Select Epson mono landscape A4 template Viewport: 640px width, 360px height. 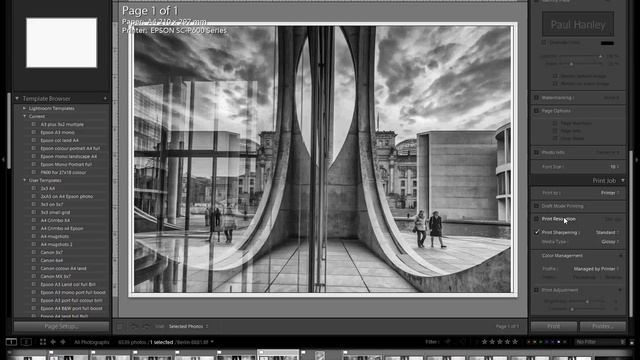[69, 156]
